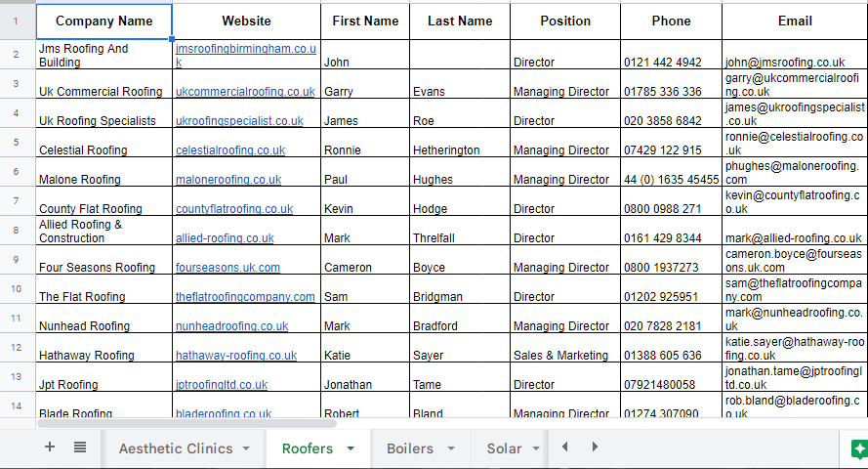Image resolution: width=868 pixels, height=469 pixels.
Task: Select row header number 12
Action: click(x=16, y=348)
